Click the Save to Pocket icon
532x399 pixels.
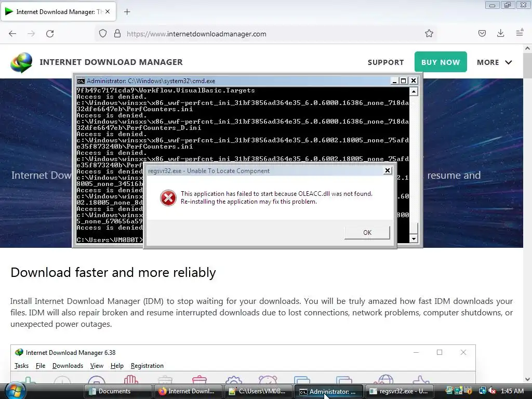pos(482,33)
